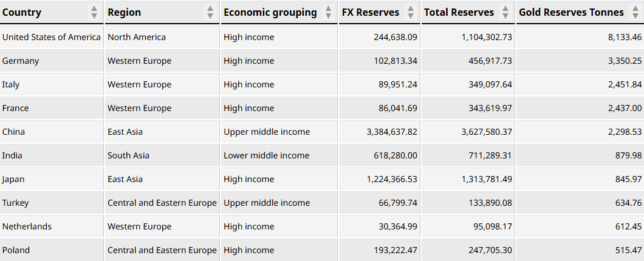644x261 pixels.
Task: Click the sort arrows icon beside Total Reserves
Action: point(505,12)
